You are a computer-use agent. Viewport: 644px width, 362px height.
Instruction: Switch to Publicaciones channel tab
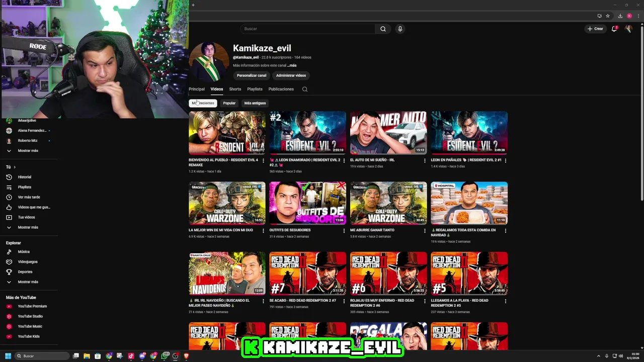click(x=281, y=89)
